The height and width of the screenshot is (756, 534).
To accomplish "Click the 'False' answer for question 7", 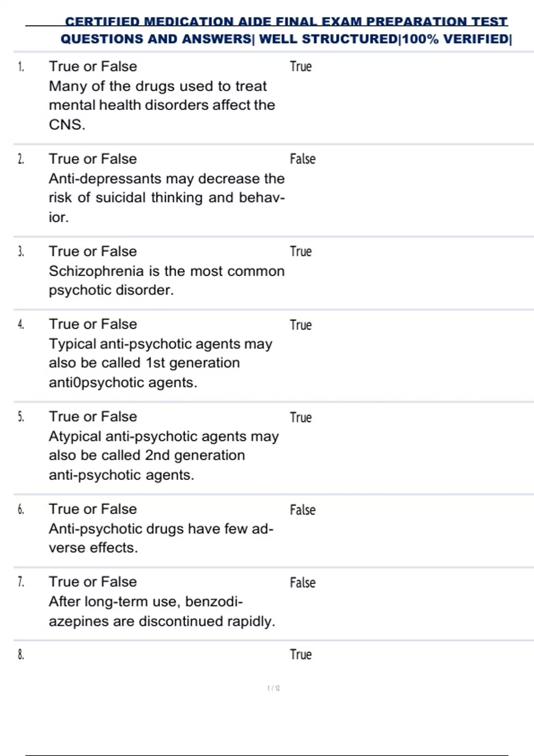I will 303,583.
